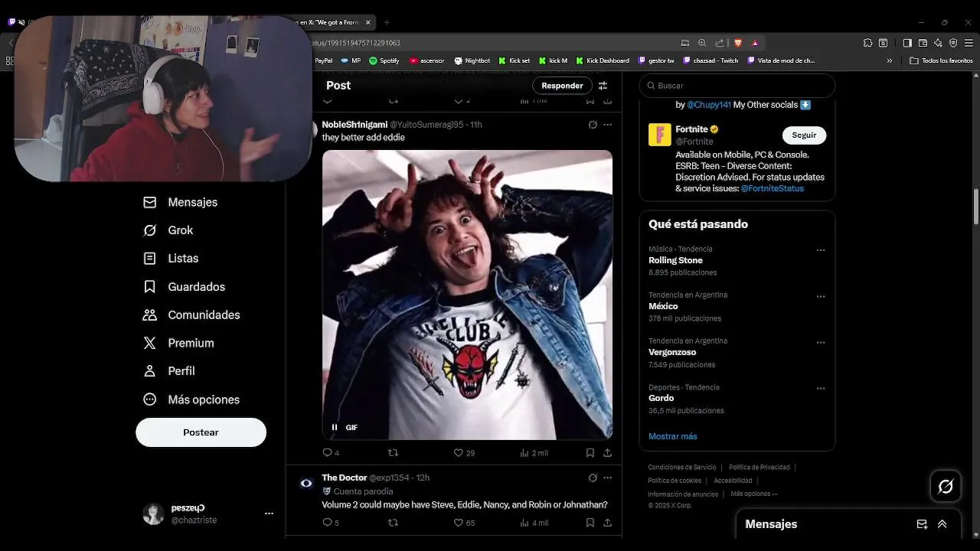
Task: Open Mensajes in the left sidebar
Action: tap(181, 202)
